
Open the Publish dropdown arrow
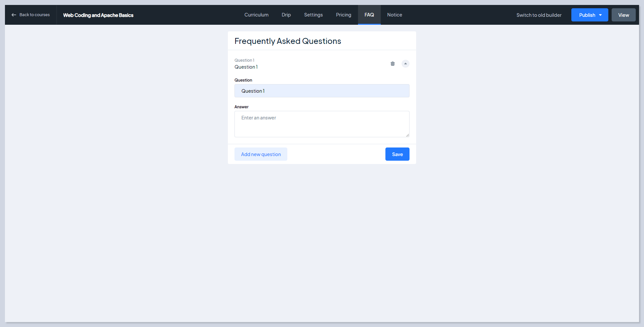tap(600, 15)
